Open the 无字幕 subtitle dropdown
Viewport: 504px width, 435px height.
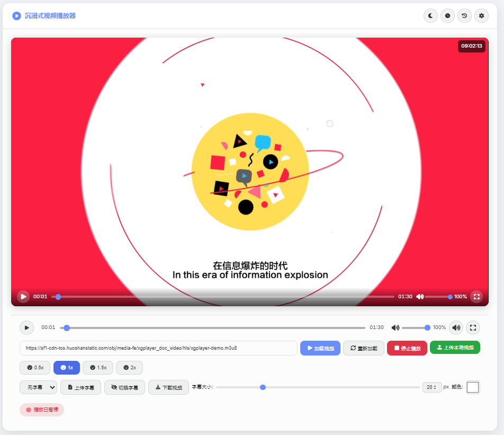coord(38,387)
